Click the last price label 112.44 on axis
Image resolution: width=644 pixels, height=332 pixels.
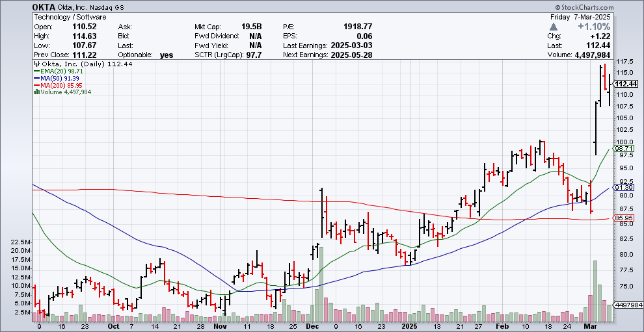pos(626,84)
